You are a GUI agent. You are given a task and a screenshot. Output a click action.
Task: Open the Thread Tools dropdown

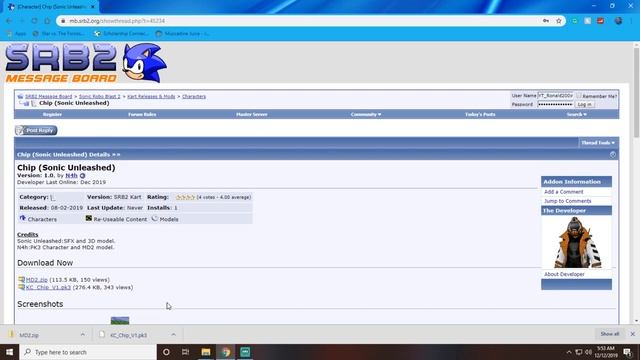coord(598,143)
